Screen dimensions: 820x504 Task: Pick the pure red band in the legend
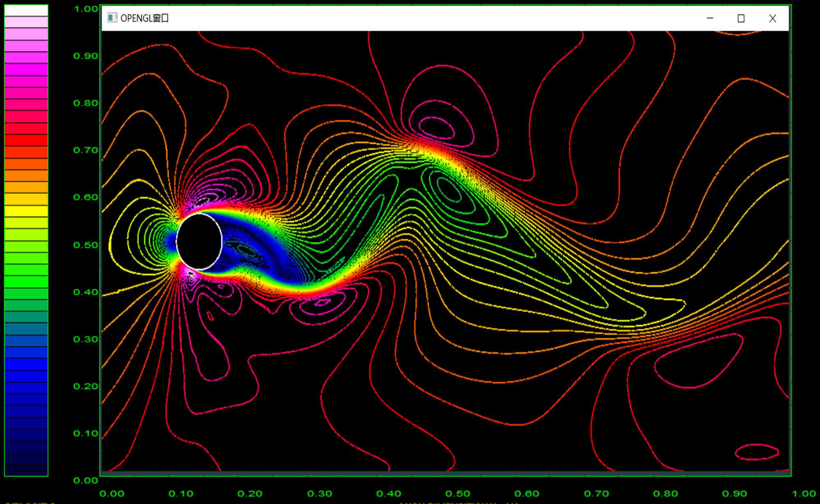(26, 140)
